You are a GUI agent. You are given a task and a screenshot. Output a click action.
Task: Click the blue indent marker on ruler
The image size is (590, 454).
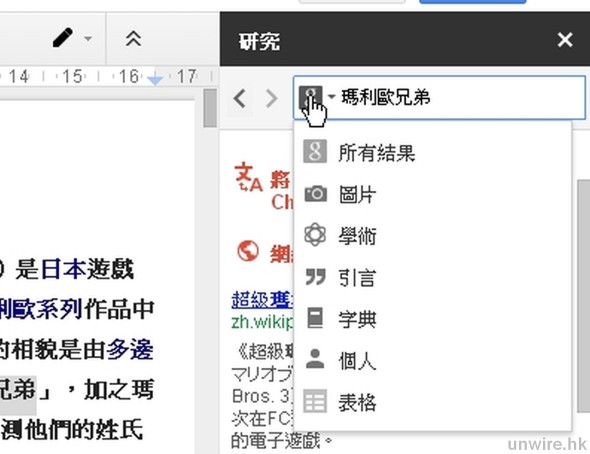point(155,79)
